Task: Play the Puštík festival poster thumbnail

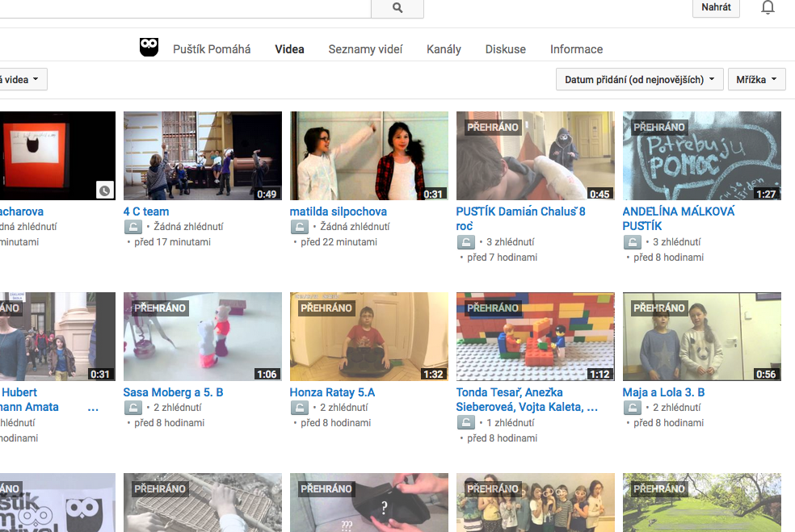Action: pyautogui.click(x=58, y=503)
